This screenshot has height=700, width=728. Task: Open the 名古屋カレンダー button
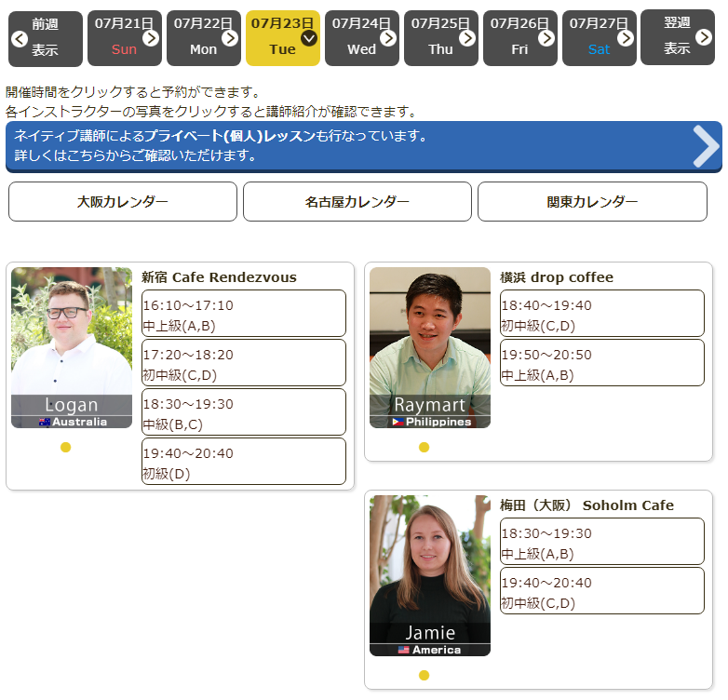coord(357,202)
